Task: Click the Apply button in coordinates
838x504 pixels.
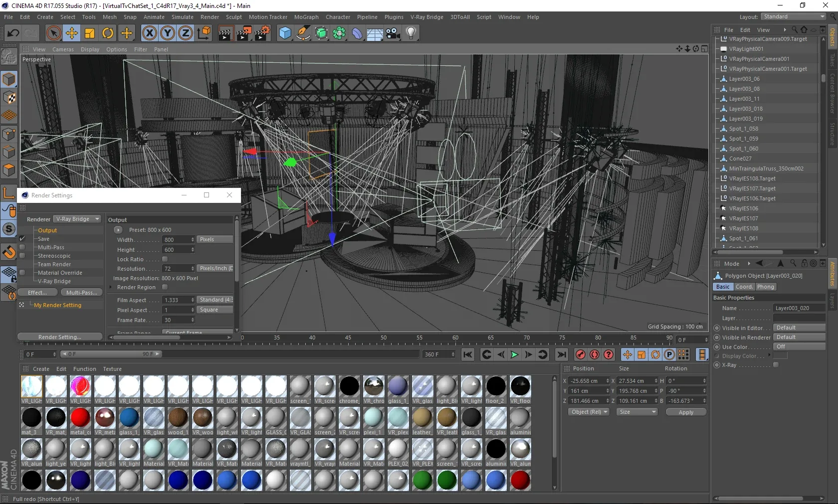Action: (686, 412)
